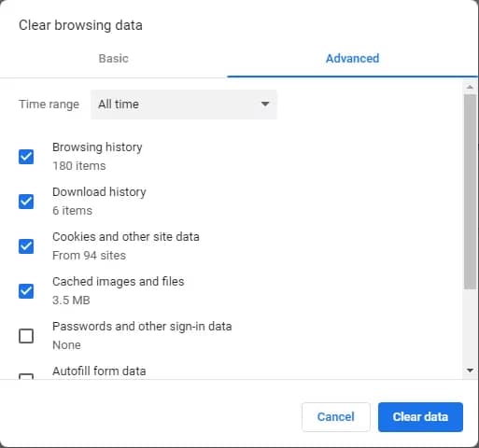Toggle Cookies and other site data checkbox
479x448 pixels.
(x=26, y=246)
